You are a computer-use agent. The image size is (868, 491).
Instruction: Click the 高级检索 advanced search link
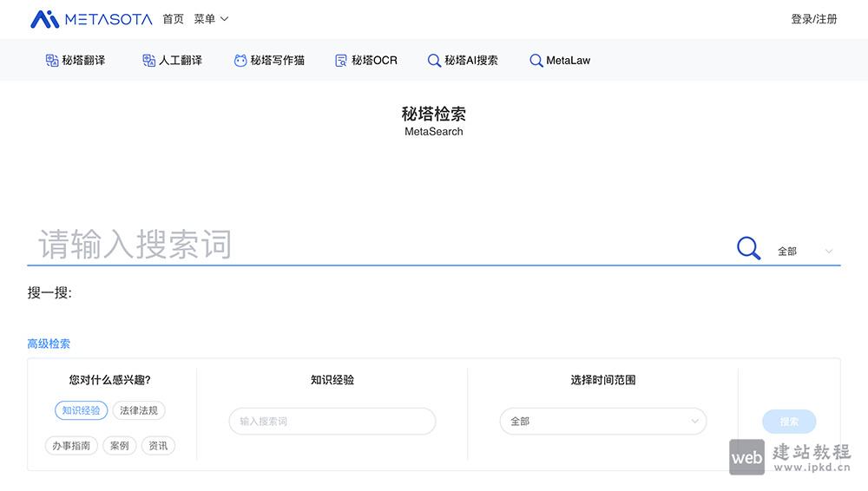tap(49, 344)
